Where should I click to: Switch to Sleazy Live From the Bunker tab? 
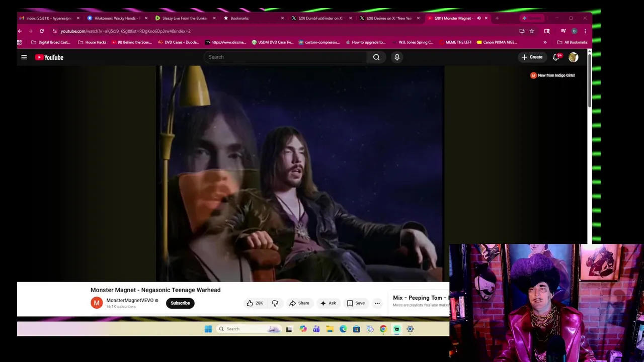(x=186, y=18)
